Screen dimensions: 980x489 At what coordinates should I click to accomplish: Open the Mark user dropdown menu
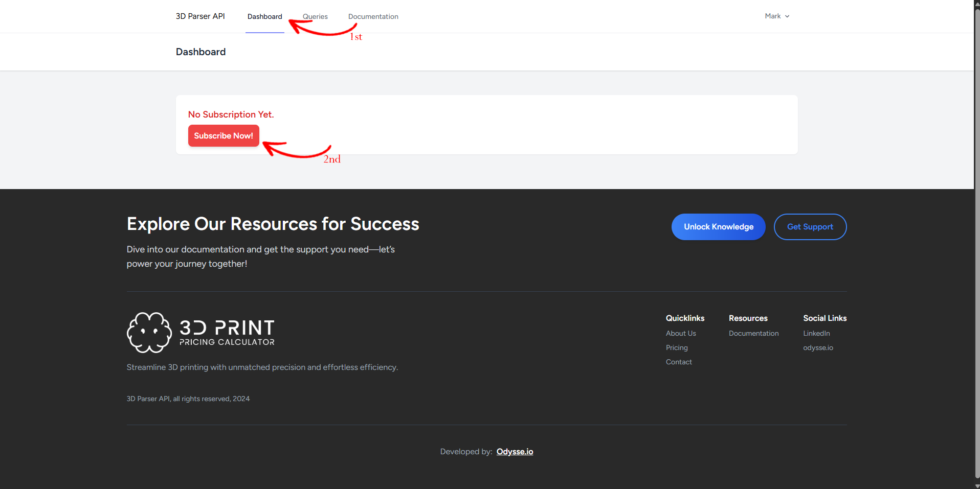(x=776, y=16)
